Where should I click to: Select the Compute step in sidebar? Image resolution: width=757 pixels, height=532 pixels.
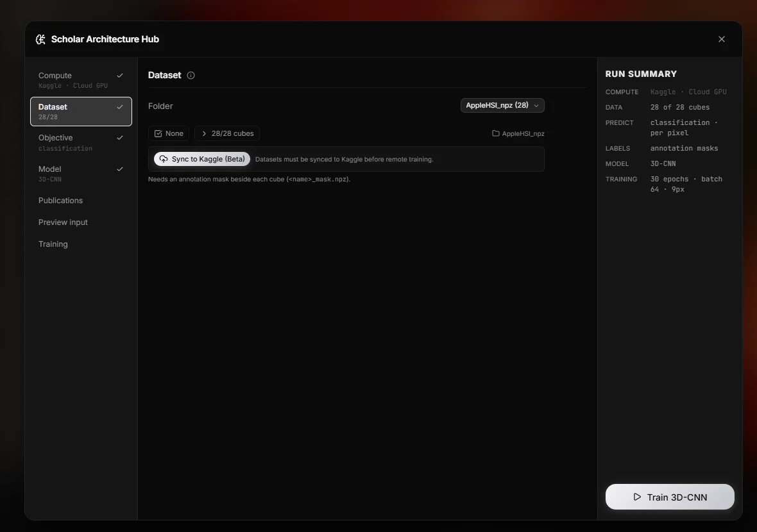click(81, 80)
